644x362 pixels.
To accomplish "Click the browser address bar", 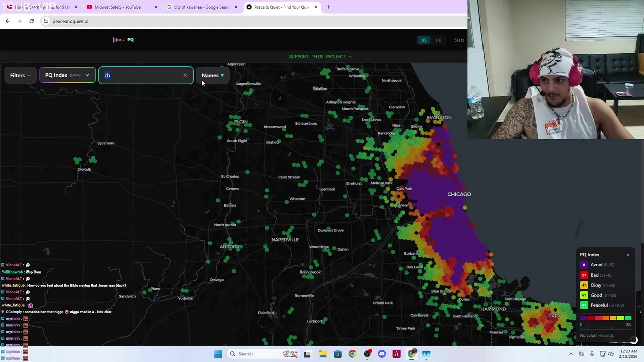I will click(252, 21).
